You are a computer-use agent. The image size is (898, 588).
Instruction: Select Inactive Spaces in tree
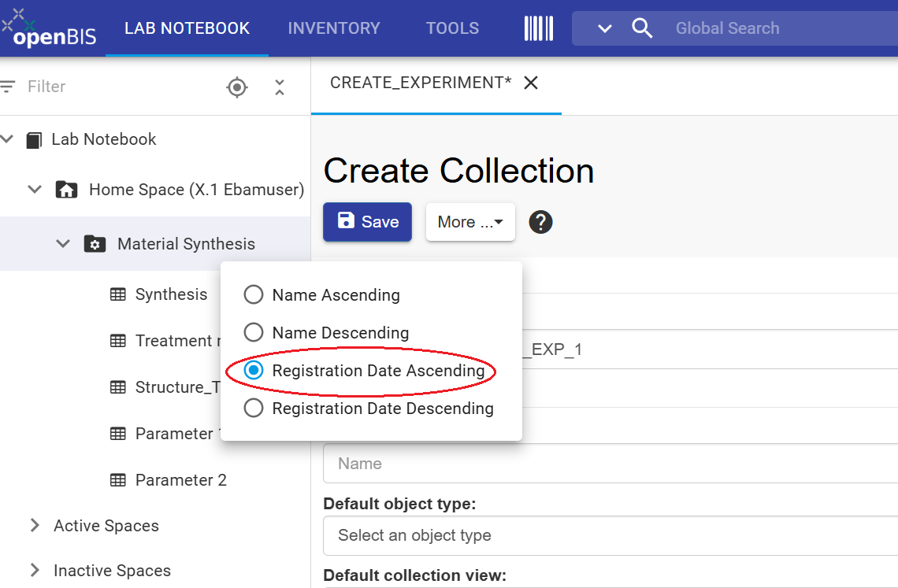coord(112,570)
